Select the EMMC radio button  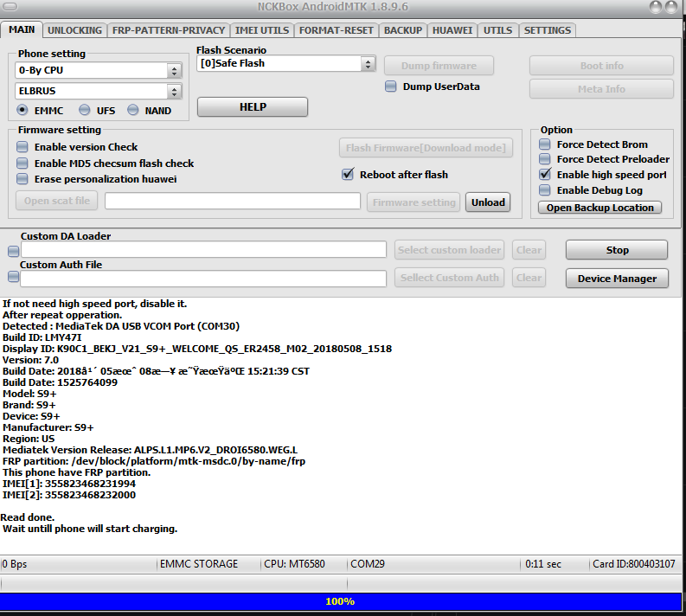pyautogui.click(x=22, y=110)
